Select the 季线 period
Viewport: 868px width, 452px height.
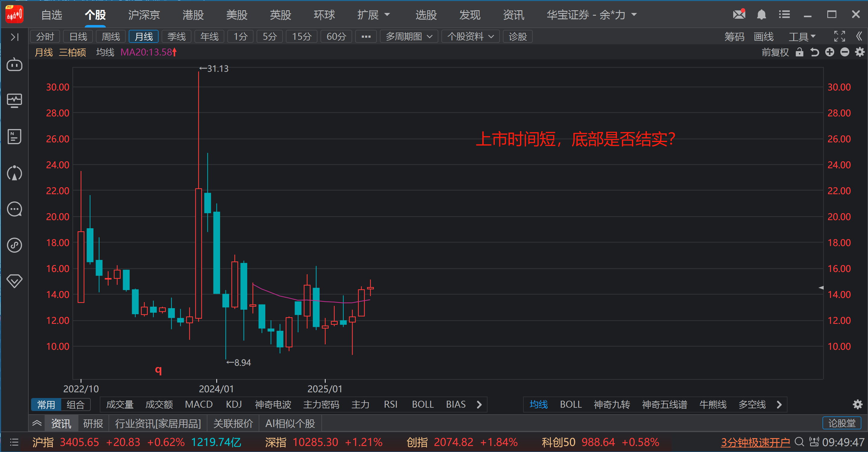coord(177,36)
